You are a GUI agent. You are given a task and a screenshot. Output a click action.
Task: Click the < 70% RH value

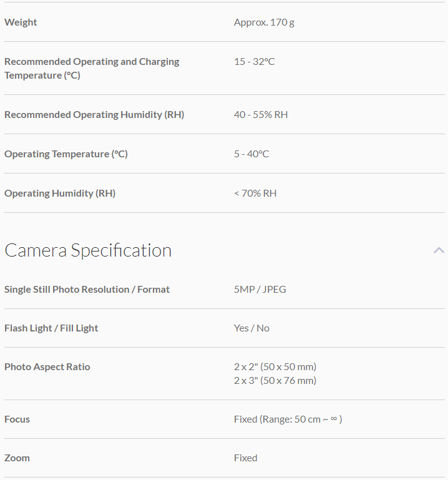pyautogui.click(x=255, y=193)
